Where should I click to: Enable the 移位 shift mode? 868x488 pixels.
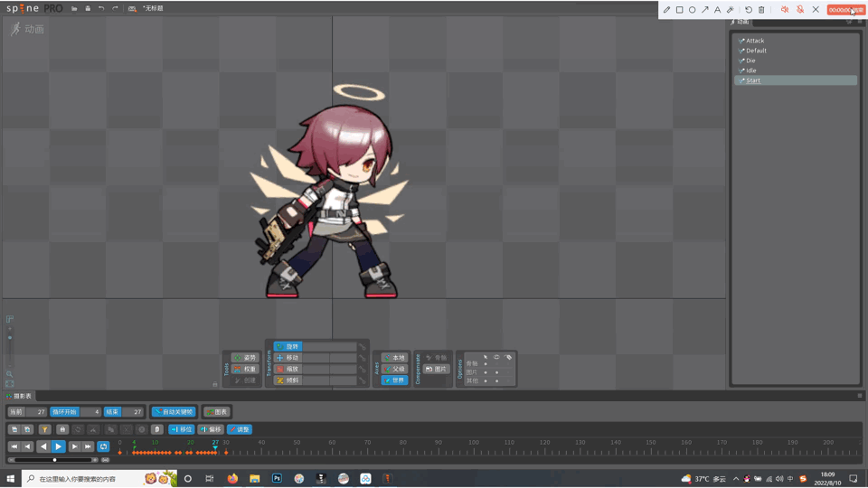pos(182,429)
